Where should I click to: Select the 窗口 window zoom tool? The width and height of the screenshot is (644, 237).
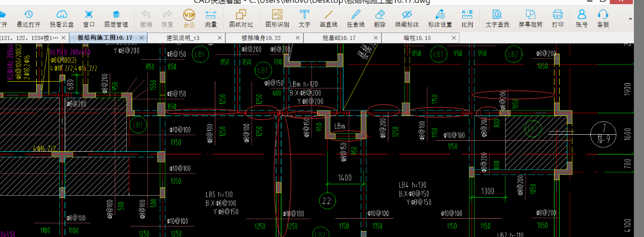89,19
